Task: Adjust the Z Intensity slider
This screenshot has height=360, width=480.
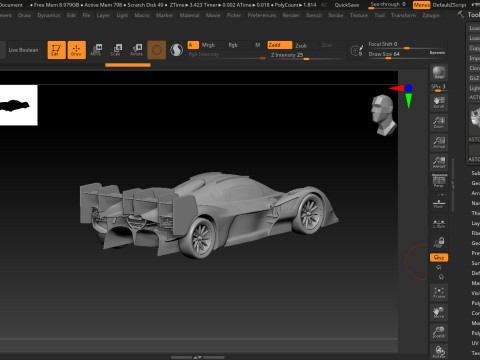Action: [x=306, y=56]
